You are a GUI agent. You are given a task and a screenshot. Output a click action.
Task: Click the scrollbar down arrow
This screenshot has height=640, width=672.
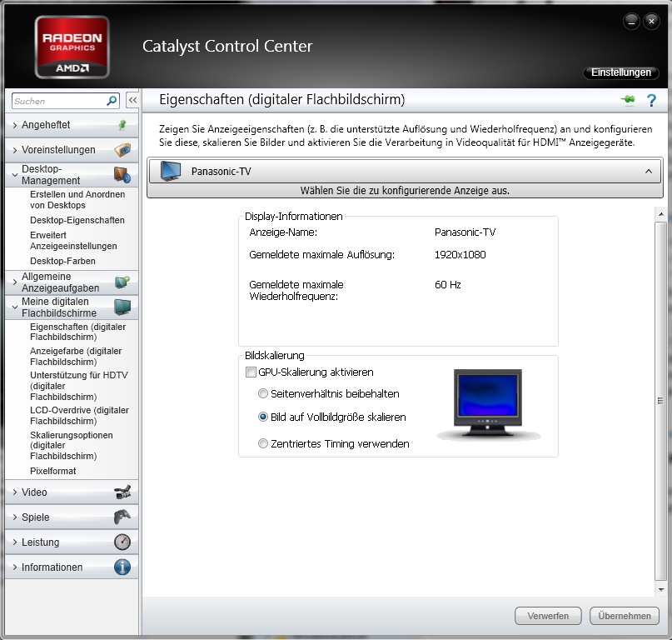point(661,589)
